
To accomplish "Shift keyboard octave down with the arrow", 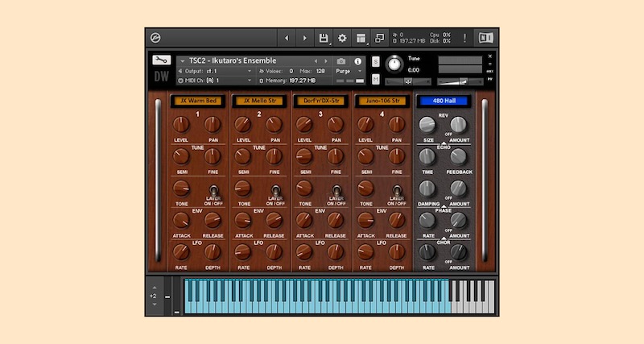I will [x=155, y=305].
